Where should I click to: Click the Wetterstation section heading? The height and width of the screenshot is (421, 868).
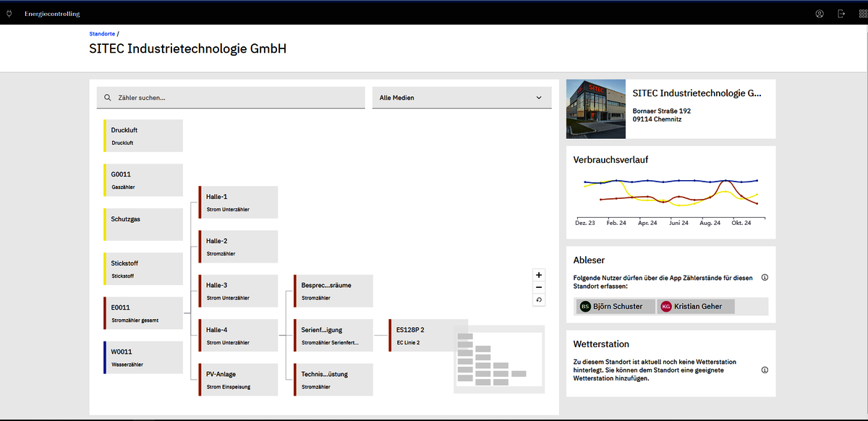601,344
